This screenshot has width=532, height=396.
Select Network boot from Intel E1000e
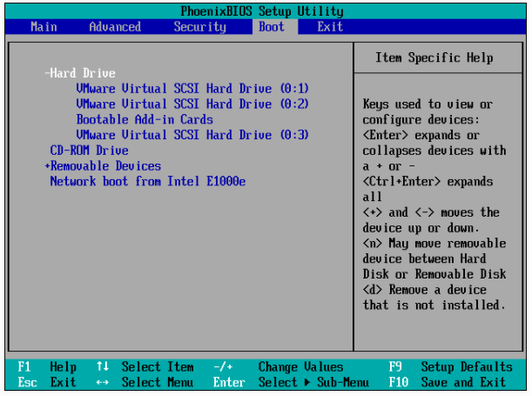point(148,181)
